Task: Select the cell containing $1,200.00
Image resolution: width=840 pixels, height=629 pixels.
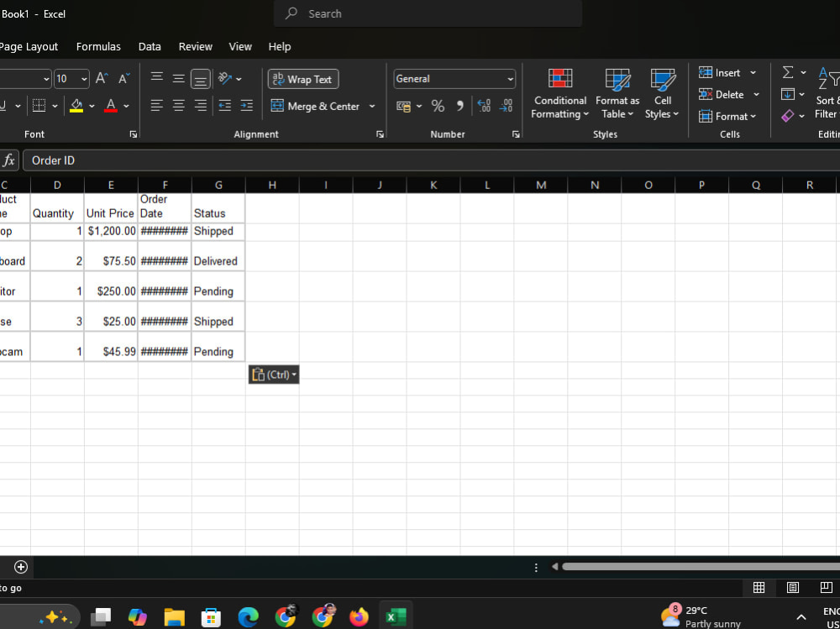Action: [x=111, y=231]
